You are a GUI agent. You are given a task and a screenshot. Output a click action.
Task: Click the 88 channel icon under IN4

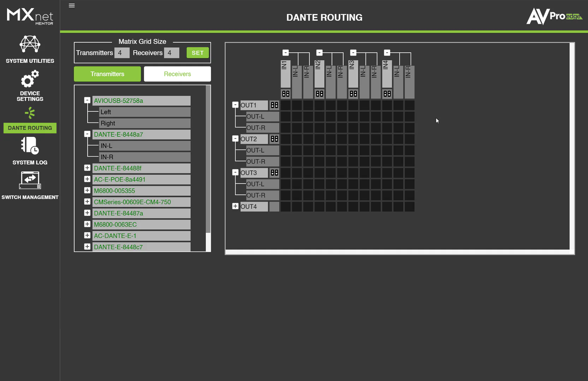(x=387, y=94)
